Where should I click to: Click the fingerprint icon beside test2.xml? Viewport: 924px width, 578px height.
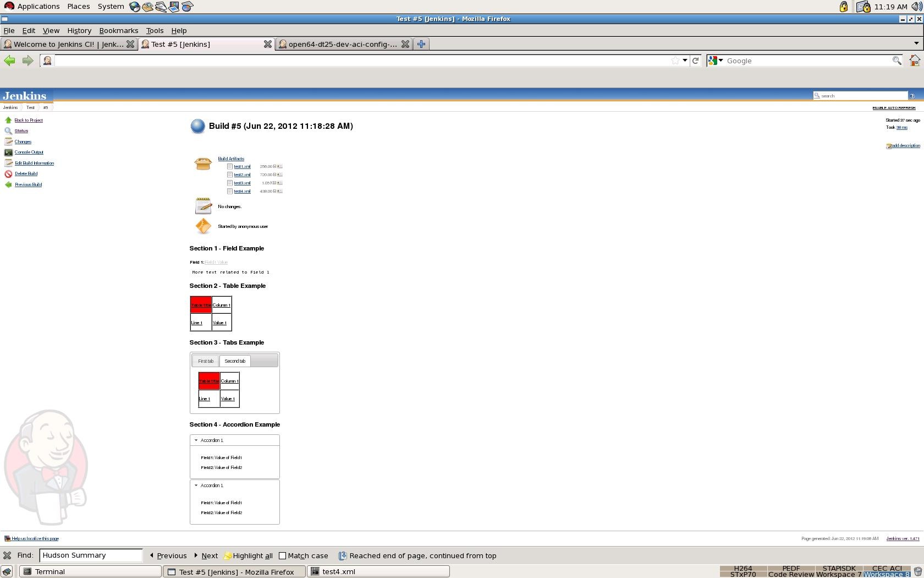(x=279, y=175)
